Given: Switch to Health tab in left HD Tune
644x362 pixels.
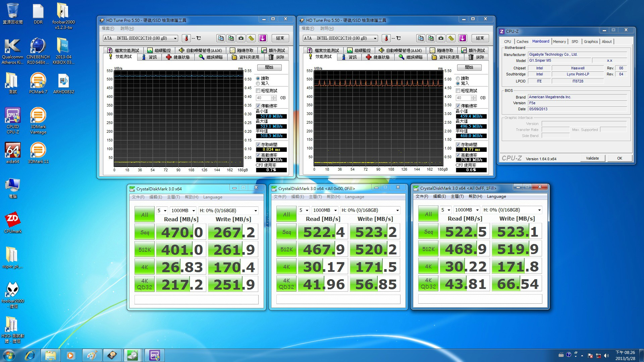Looking at the screenshot, I should [x=178, y=57].
